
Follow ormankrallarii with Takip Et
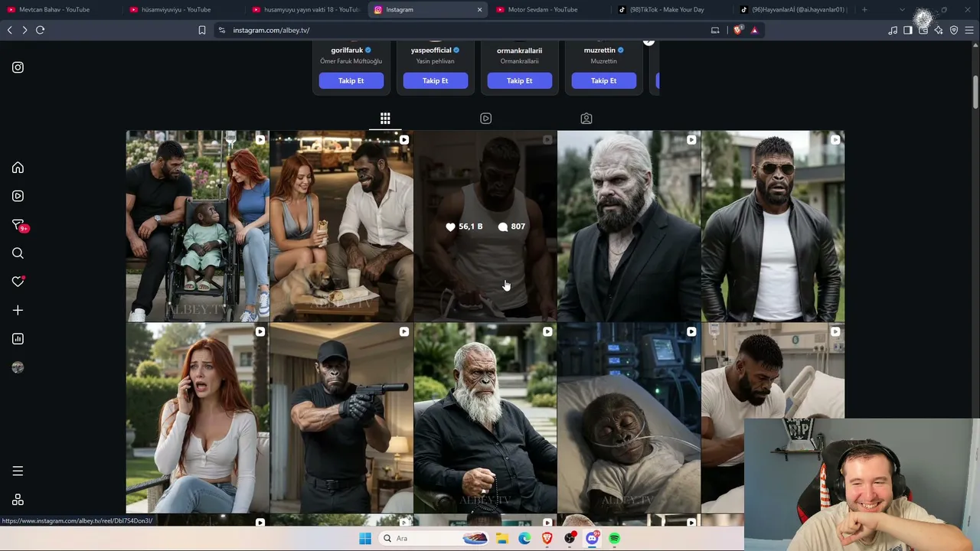[519, 80]
